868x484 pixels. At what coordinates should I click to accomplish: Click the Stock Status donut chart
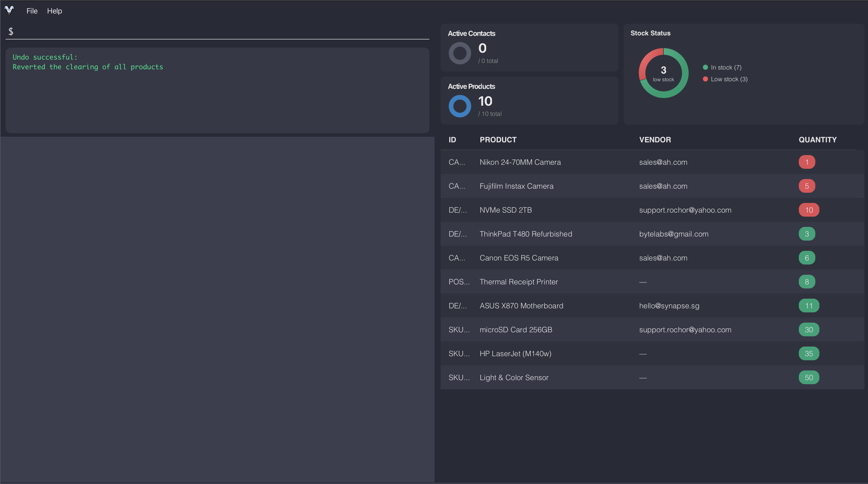[x=663, y=73]
